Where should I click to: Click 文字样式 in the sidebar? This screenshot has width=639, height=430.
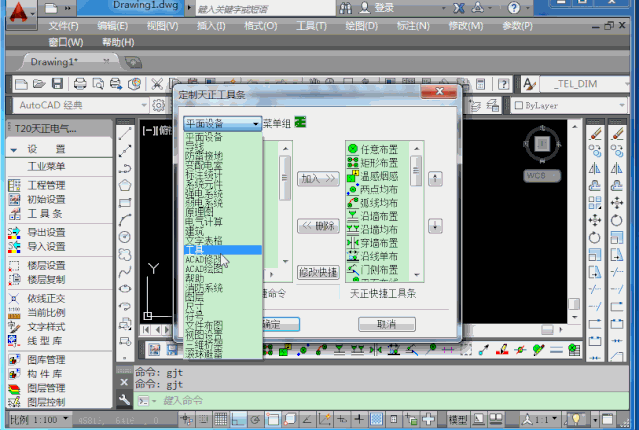pos(46,327)
